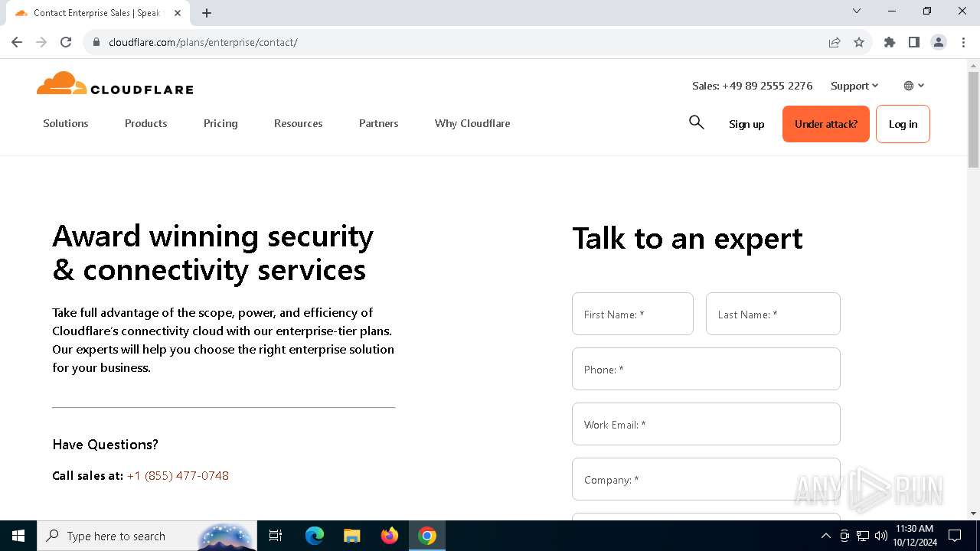Focus the First Name field

[x=632, y=314]
